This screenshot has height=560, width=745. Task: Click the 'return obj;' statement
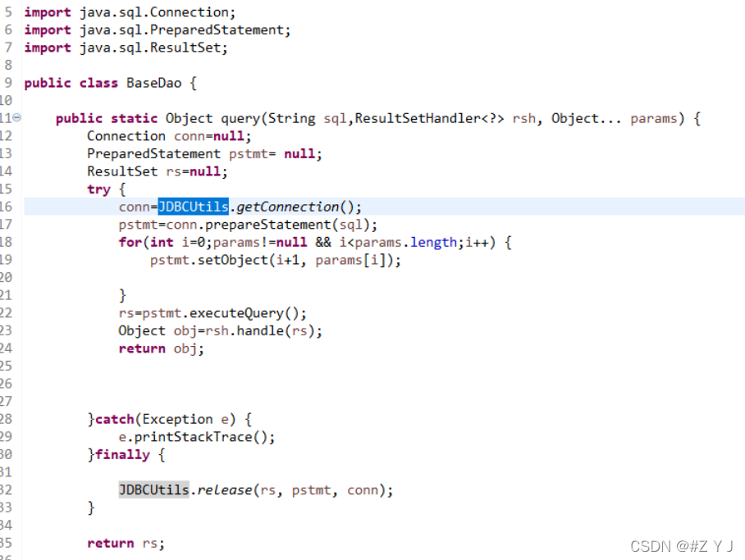tap(161, 348)
